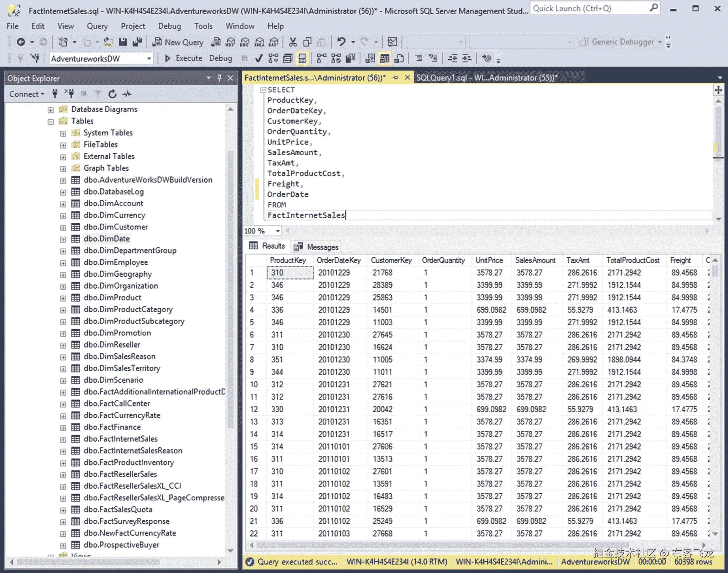Refresh the Object Explorer
The width and height of the screenshot is (728, 573).
[112, 94]
